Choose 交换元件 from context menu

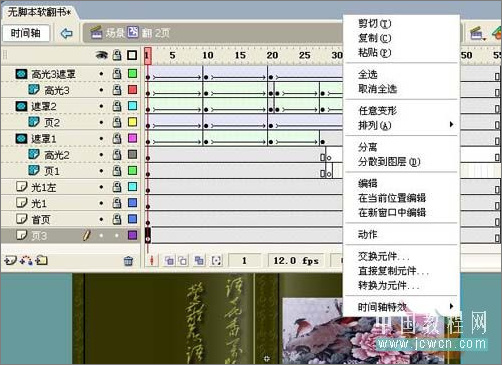pos(402,256)
